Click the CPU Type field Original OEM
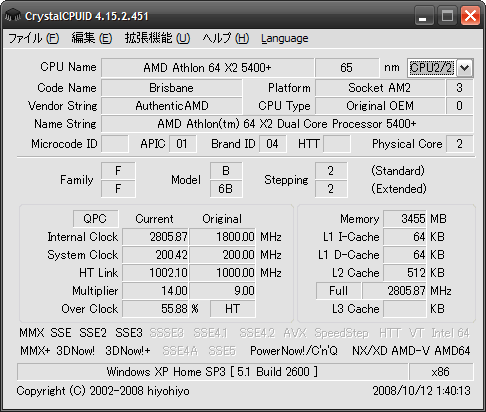The width and height of the screenshot is (486, 412). point(380,106)
